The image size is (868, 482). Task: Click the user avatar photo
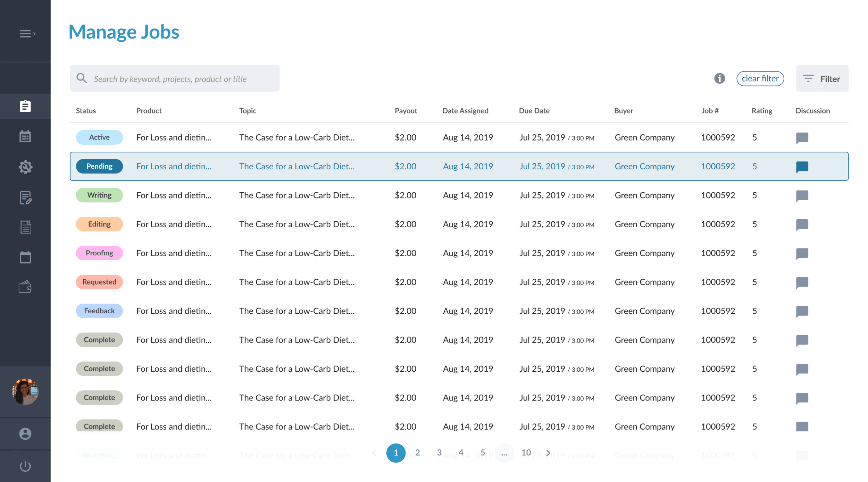coord(25,391)
